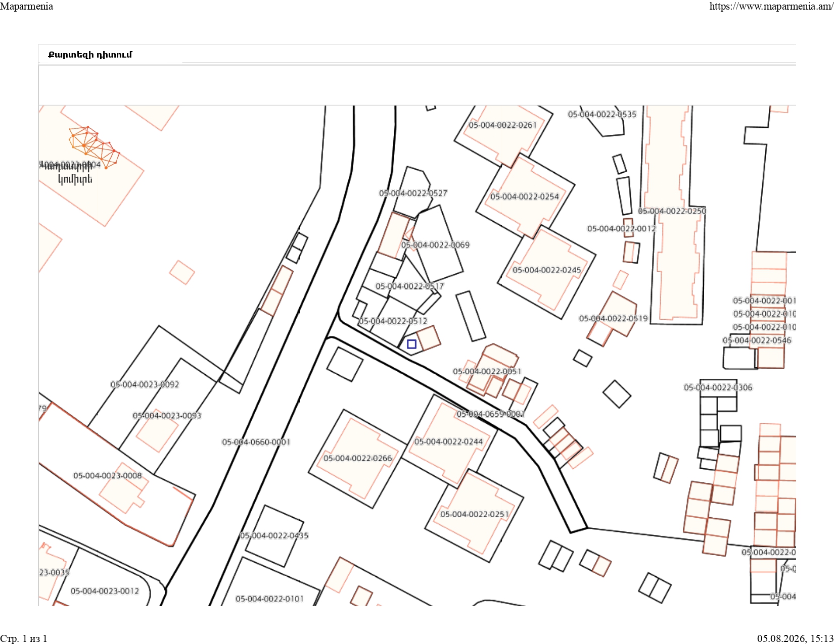Select parcel 05-004-0022-0245
Viewport: 834px width, 644px height.
(x=547, y=270)
